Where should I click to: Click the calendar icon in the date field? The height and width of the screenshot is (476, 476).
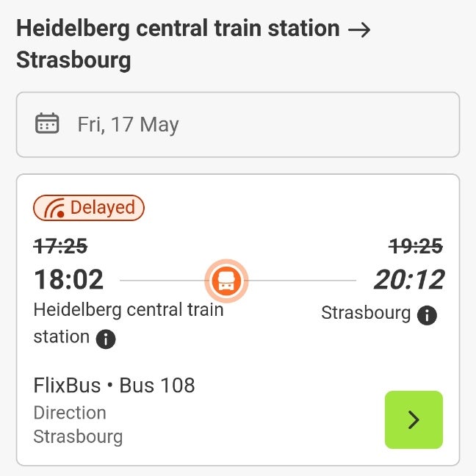[x=47, y=123]
